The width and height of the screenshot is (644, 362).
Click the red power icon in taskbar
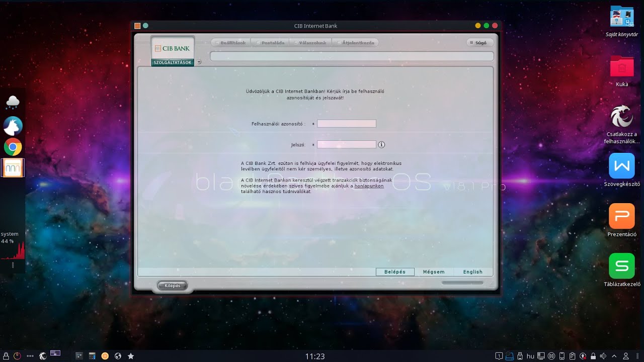pos(17,356)
